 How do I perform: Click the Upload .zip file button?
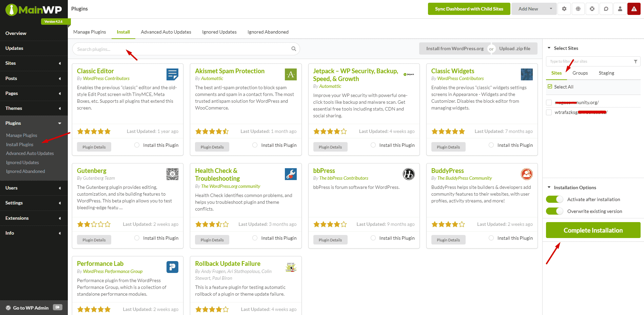coord(515,48)
